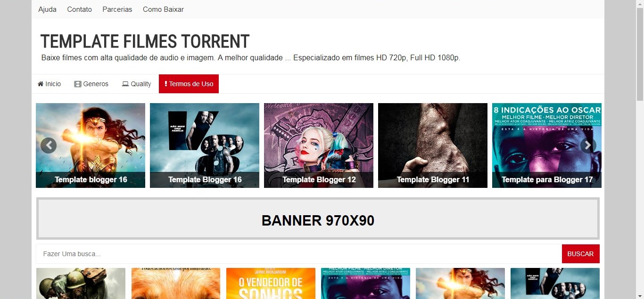Click the scrollbar up arrow
Screen dimensions: 644x299
[x=640, y=4]
